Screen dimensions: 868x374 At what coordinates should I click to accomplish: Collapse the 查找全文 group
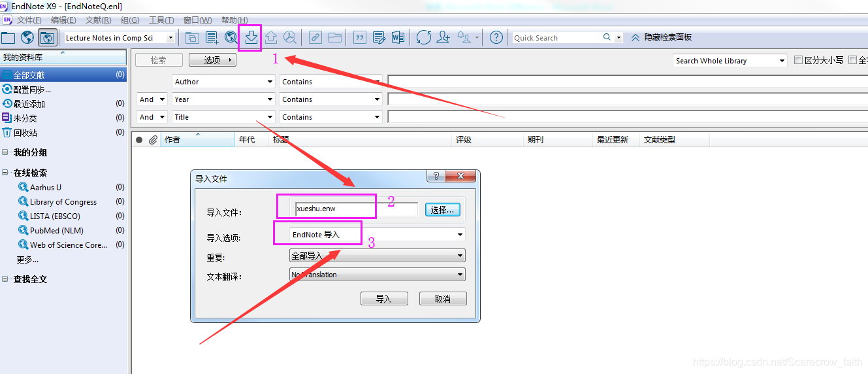(5, 279)
